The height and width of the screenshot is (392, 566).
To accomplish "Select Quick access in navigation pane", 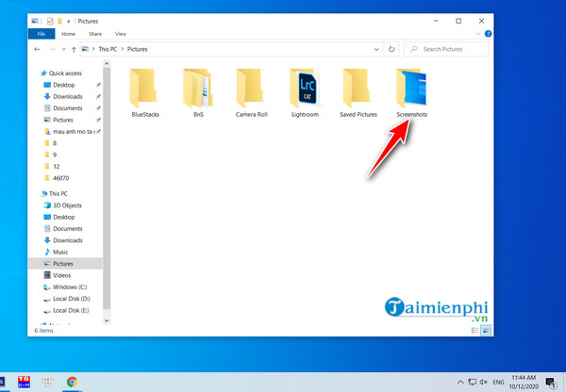I will (65, 73).
